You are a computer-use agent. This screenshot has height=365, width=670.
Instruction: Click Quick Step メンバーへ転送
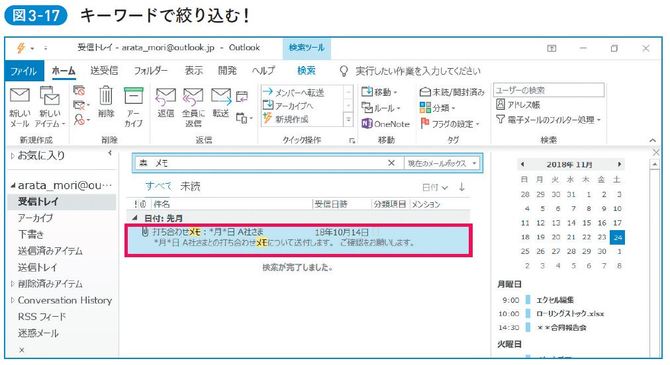click(x=294, y=92)
